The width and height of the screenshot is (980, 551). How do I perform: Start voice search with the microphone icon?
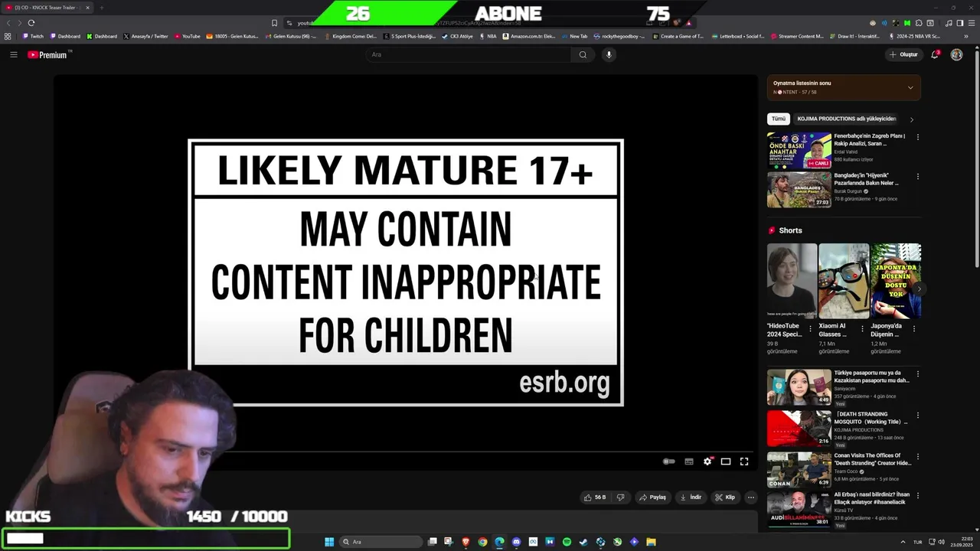point(609,54)
